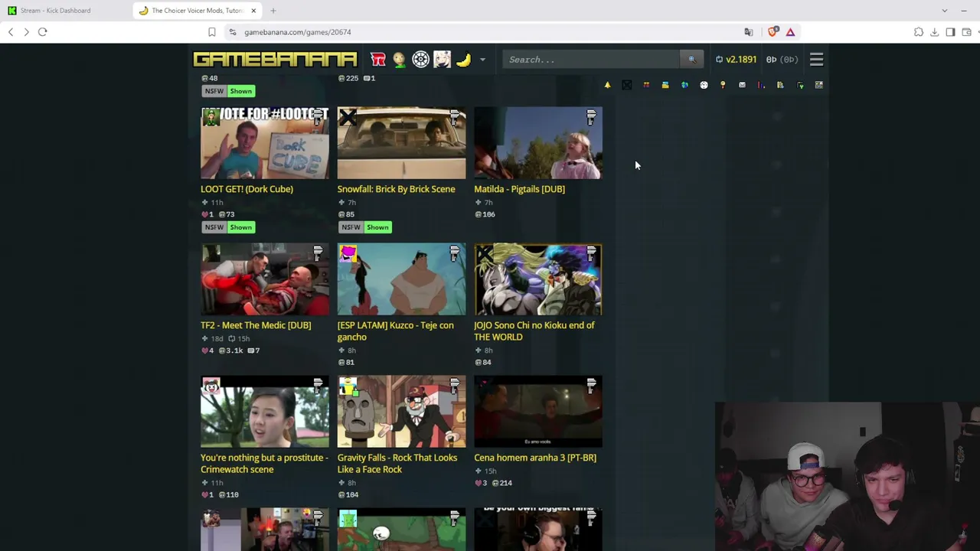Open the prostitute Crimewatch scene link
980x551 pixels.
264,464
